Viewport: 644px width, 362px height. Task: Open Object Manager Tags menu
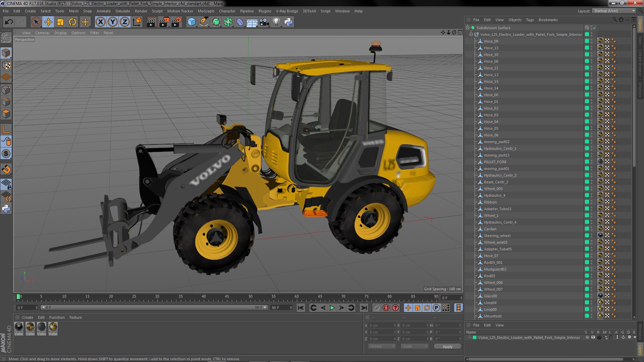pyautogui.click(x=530, y=20)
